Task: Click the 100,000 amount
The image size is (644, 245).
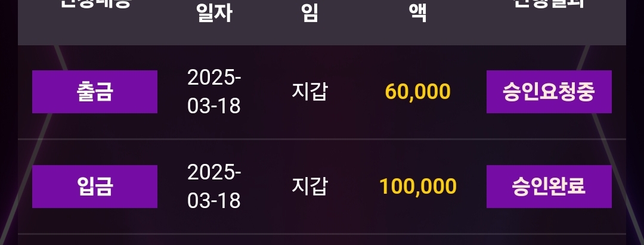Action: (x=417, y=187)
